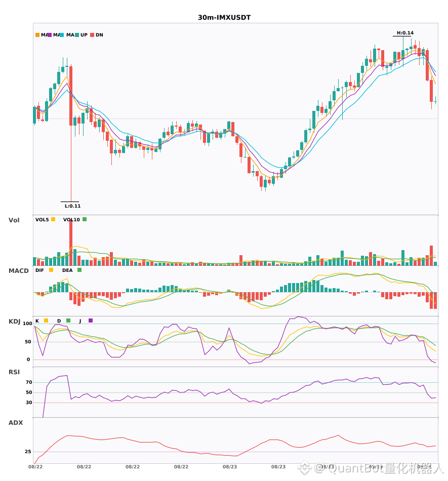Click the cyan MA legend swatch
448x481 pixels.
coord(62,35)
